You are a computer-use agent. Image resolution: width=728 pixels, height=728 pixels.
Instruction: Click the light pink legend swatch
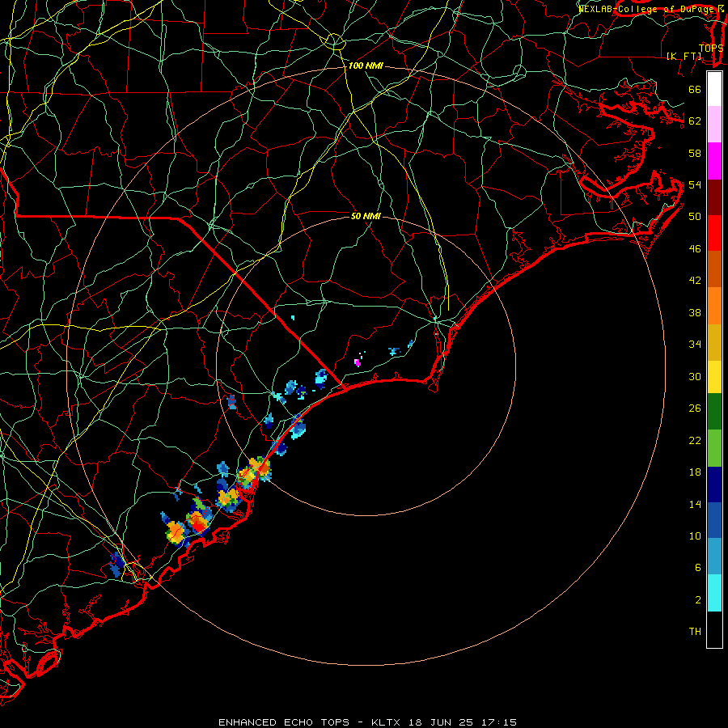pos(714,125)
